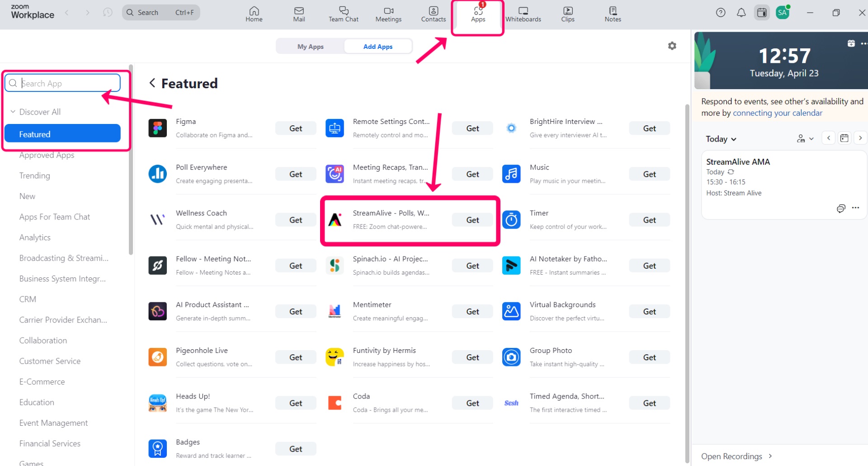The width and height of the screenshot is (868, 466).
Task: Open the Notes tab
Action: [x=613, y=14]
